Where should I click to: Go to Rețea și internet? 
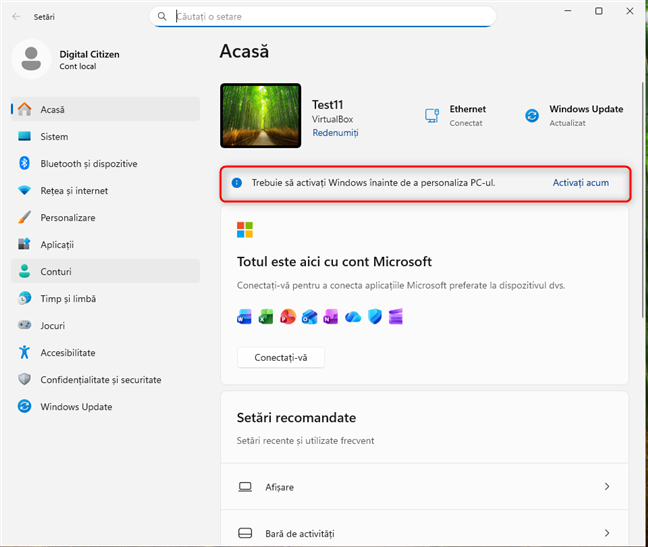click(x=105, y=190)
